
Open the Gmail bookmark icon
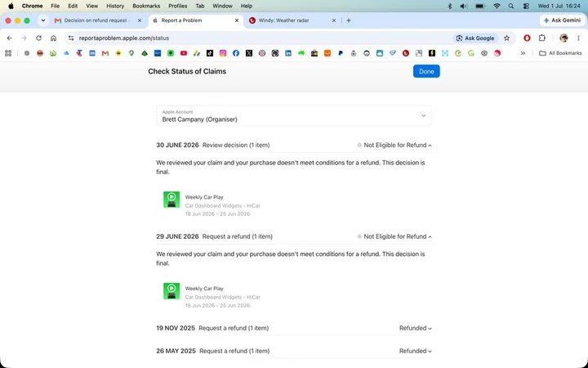pyautogui.click(x=105, y=53)
